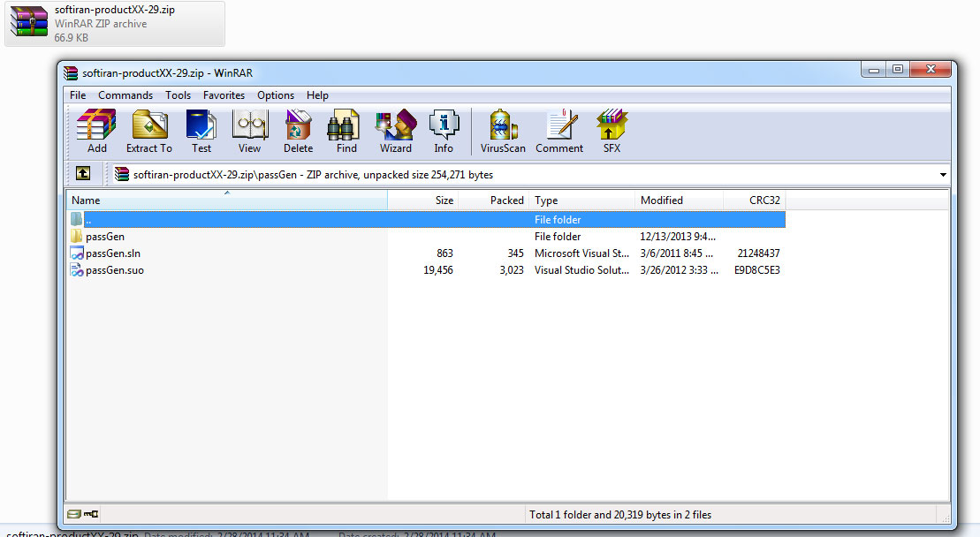Click CRC32 value 21248437

pos(759,253)
